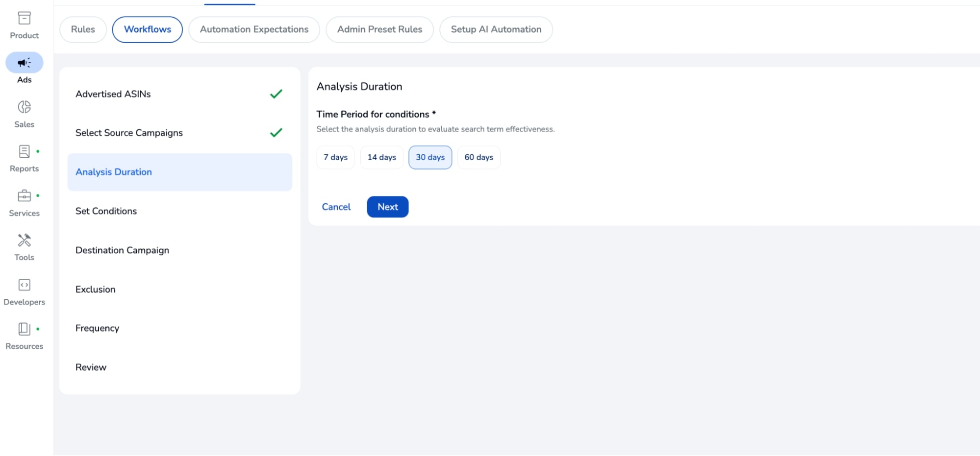The height and width of the screenshot is (456, 980).
Task: Open the Resources book icon
Action: pyautogui.click(x=24, y=329)
